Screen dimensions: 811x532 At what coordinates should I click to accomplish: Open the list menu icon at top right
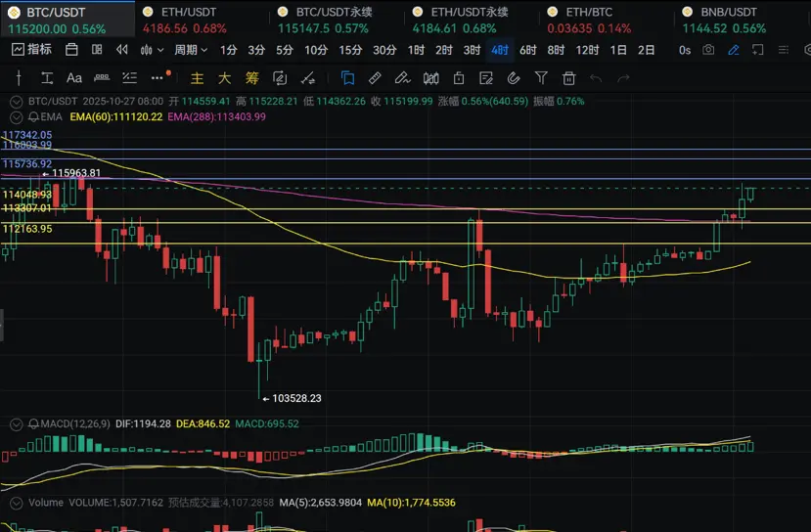tap(783, 50)
